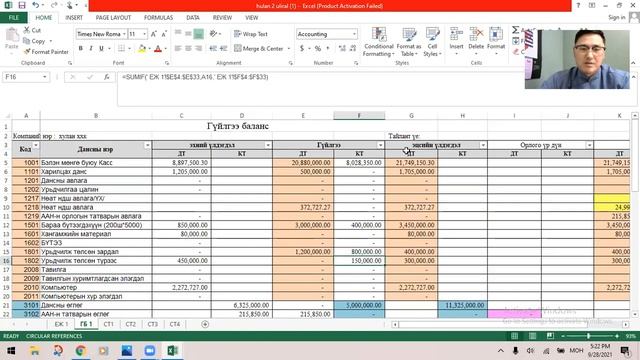The width and height of the screenshot is (640, 360).
Task: Toggle Bold formatting
Action: coord(80,49)
